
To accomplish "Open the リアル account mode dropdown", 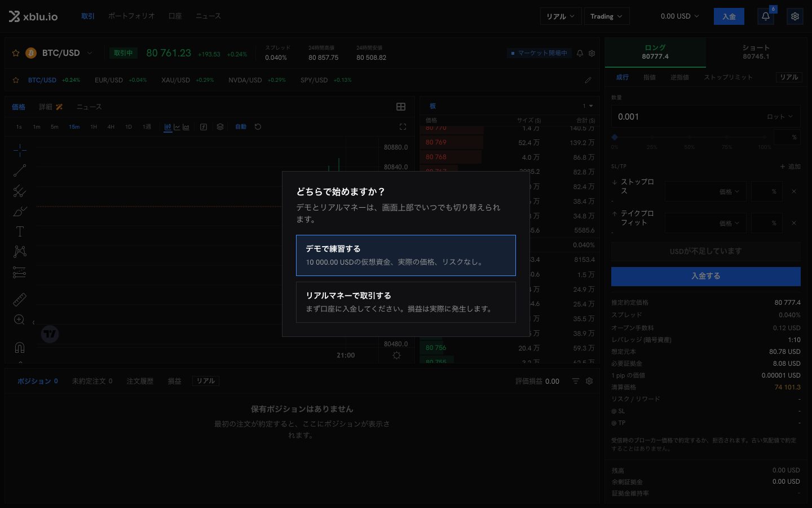I will [x=561, y=16].
